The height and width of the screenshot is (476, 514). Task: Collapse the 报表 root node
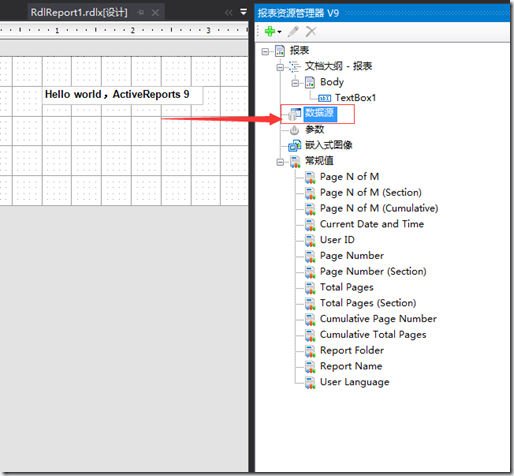click(x=265, y=51)
